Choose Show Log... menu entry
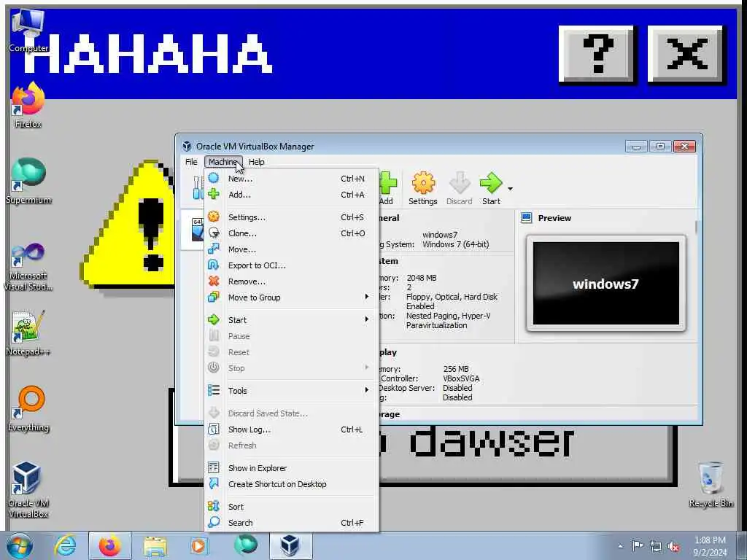Screen dimensions: 747x560 point(292,429)
